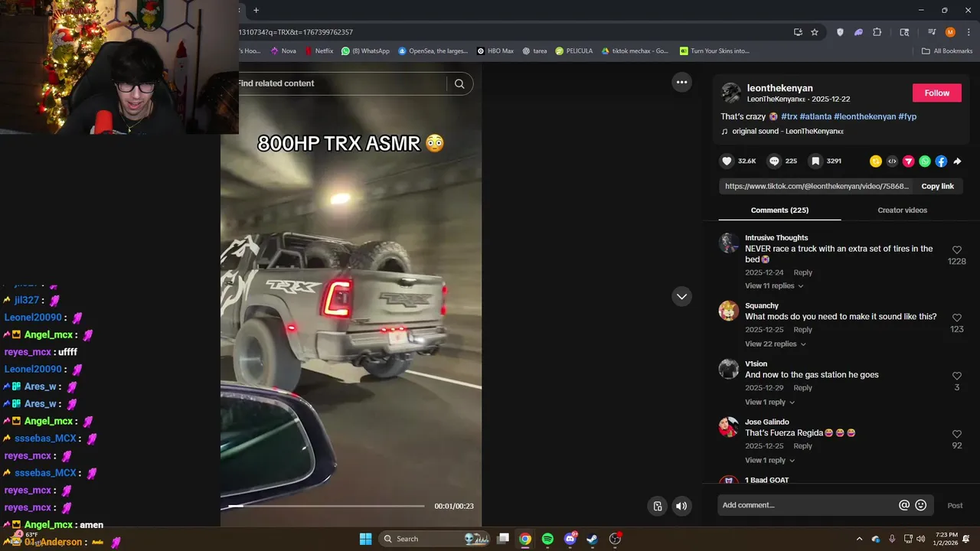Image resolution: width=980 pixels, height=551 pixels.
Task: Click the embed code icon
Action: 892,161
